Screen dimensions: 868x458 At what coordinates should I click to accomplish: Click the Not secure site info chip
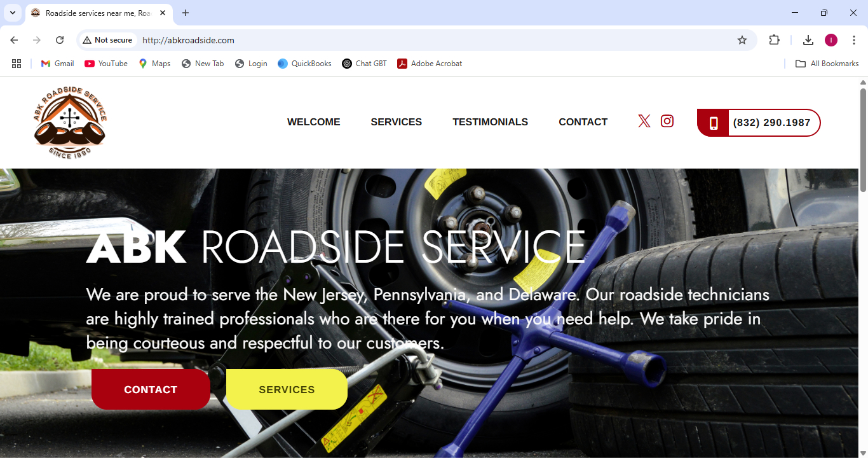107,40
